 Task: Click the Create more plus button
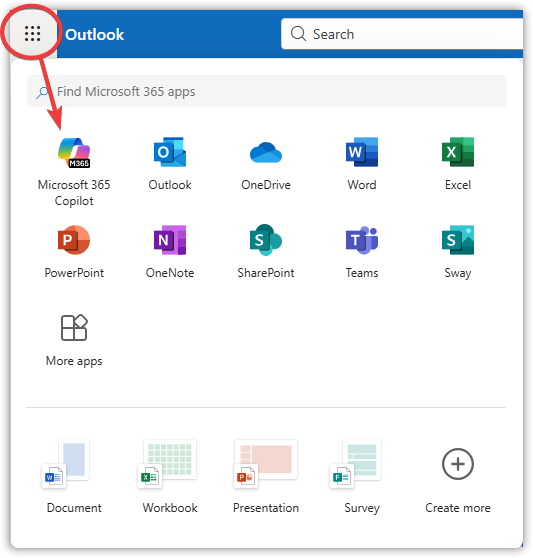pos(458,464)
